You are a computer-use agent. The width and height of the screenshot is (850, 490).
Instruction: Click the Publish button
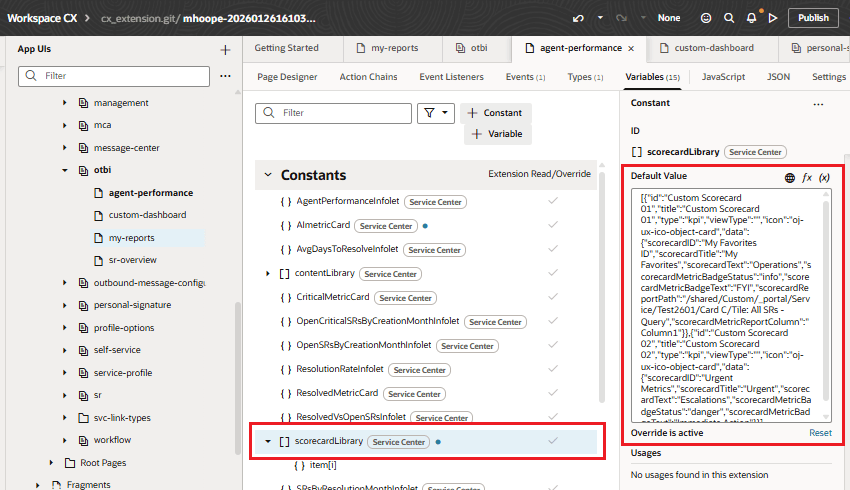pos(813,18)
